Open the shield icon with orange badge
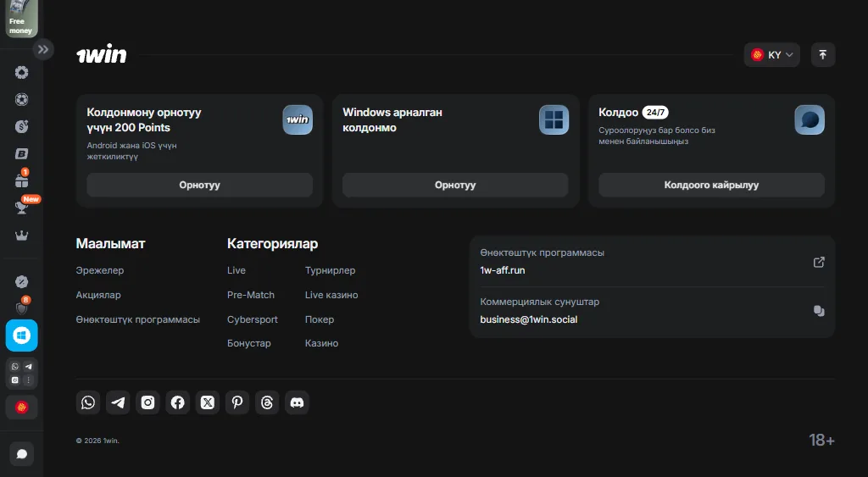 pos(21,307)
